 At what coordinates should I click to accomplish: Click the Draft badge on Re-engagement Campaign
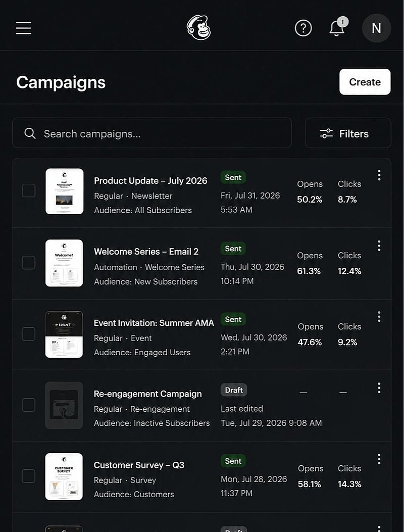click(234, 390)
